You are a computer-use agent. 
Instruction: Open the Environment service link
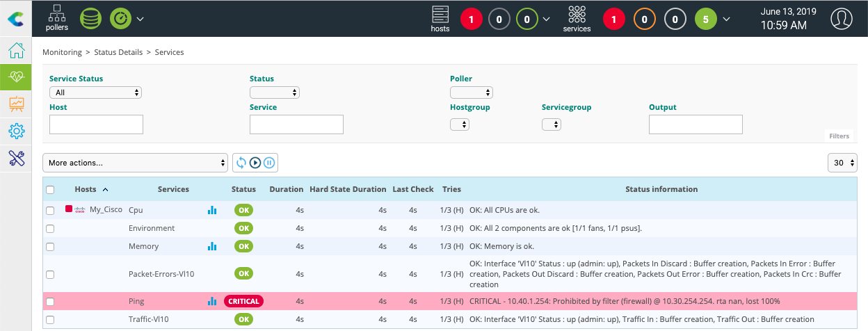152,228
